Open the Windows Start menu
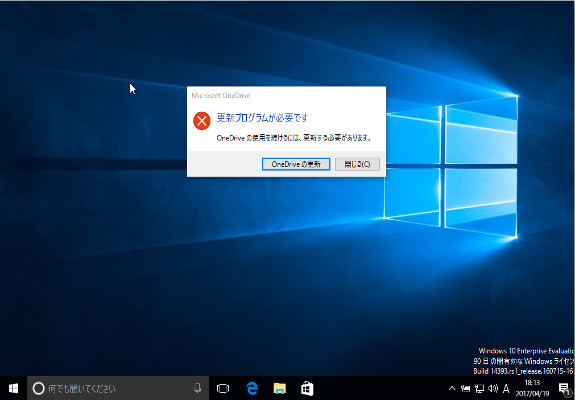 point(13,388)
